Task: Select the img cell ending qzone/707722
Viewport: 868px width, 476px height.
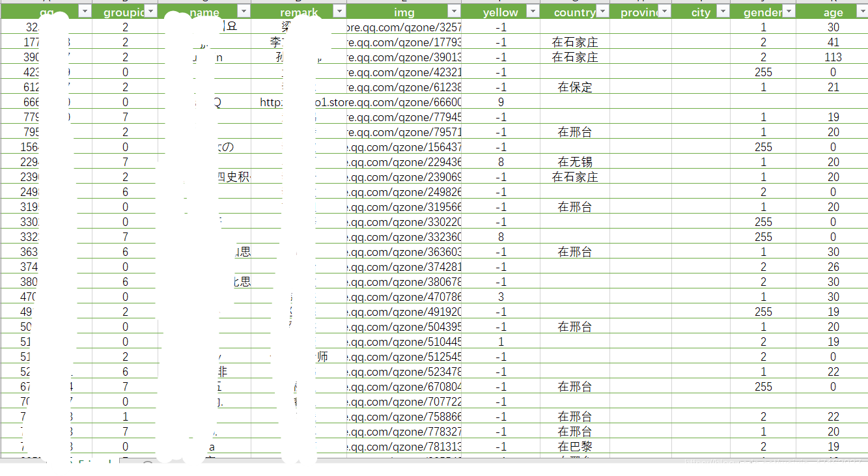Action: tap(404, 402)
